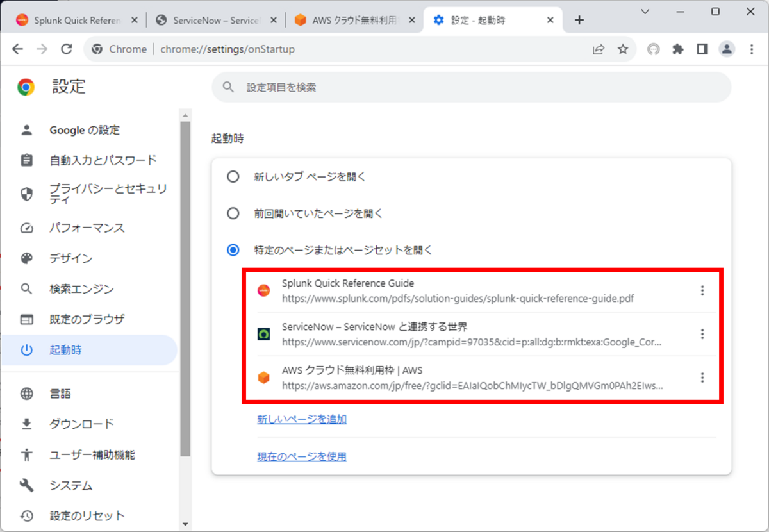Click the accessibility icon for ユーザー補助機能
769x532 pixels.
tap(26, 455)
